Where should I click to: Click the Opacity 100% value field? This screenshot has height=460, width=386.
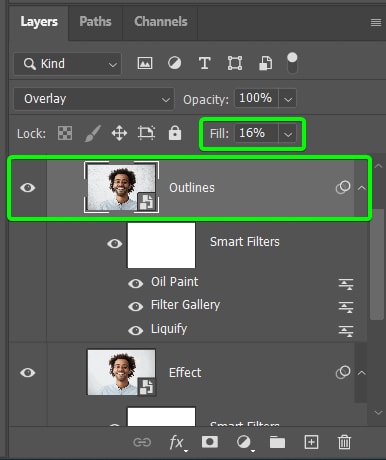pos(256,98)
